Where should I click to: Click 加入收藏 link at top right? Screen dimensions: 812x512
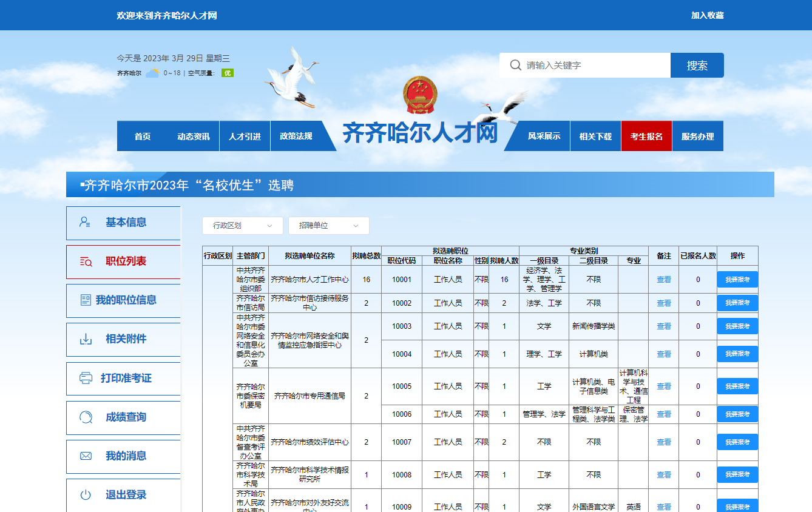coord(707,15)
